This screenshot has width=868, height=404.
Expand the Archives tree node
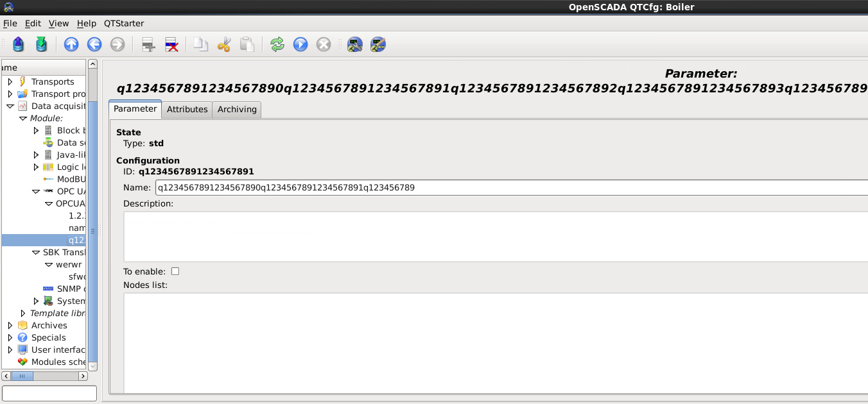(x=10, y=325)
